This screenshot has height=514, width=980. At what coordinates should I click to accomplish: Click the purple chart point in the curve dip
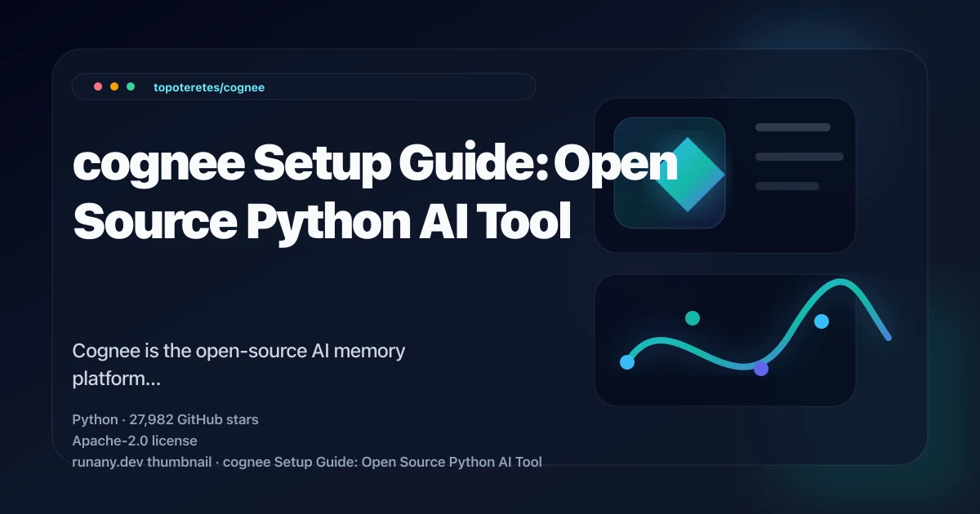[761, 369]
